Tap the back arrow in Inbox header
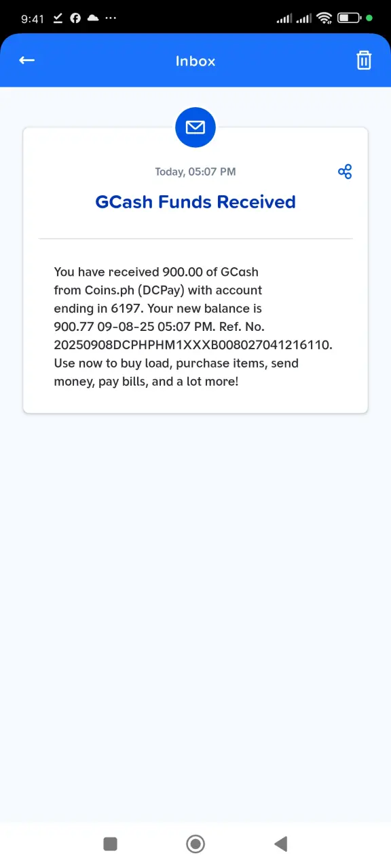391x868 pixels. [26, 60]
